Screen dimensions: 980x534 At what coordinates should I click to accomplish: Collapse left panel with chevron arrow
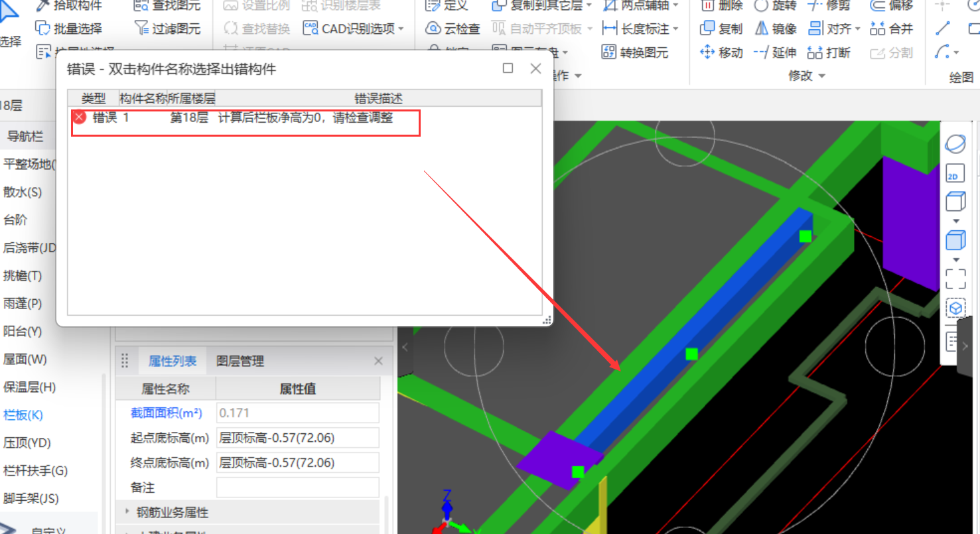pos(405,347)
